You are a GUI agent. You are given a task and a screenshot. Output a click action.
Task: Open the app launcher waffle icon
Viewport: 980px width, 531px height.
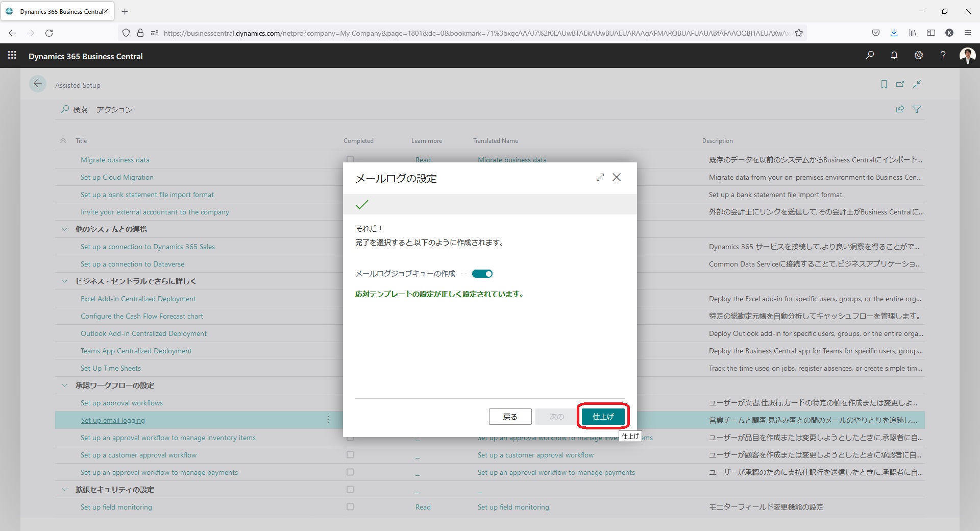coord(12,55)
